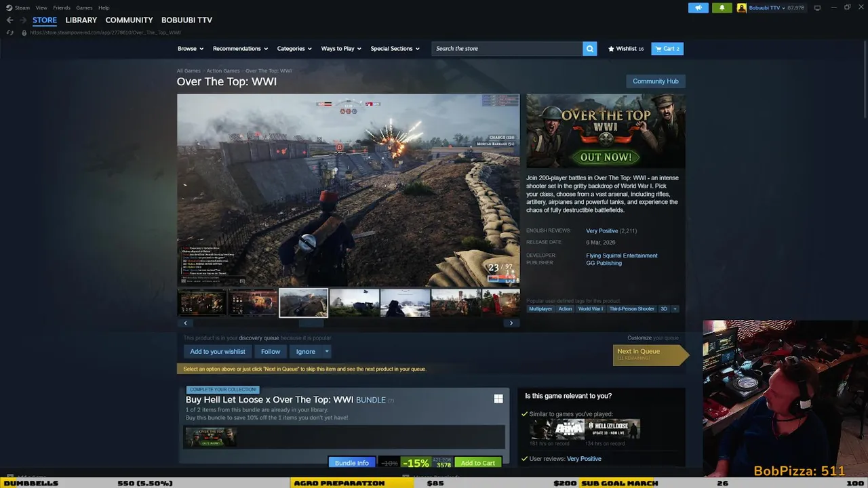This screenshot has width=868, height=488.
Task: Click the plus icon to add tag
Action: 675,309
